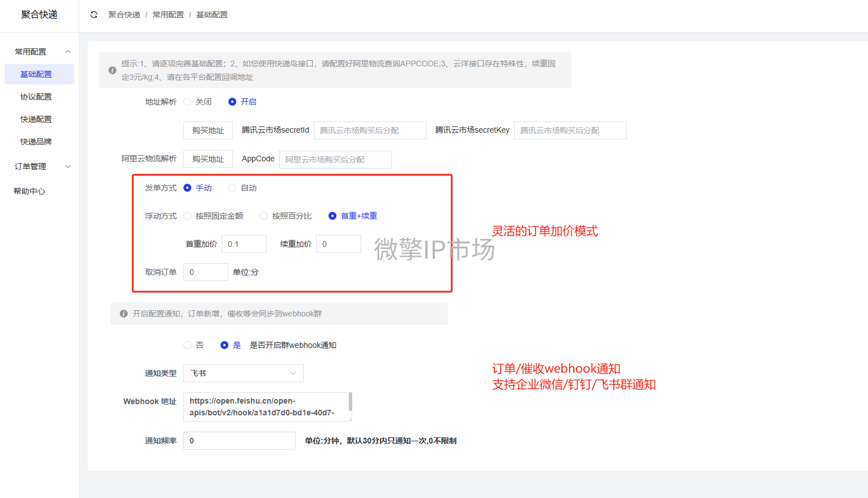This screenshot has width=868, height=498.
Task: Open 快递配置 in the sidebar
Action: pos(36,119)
